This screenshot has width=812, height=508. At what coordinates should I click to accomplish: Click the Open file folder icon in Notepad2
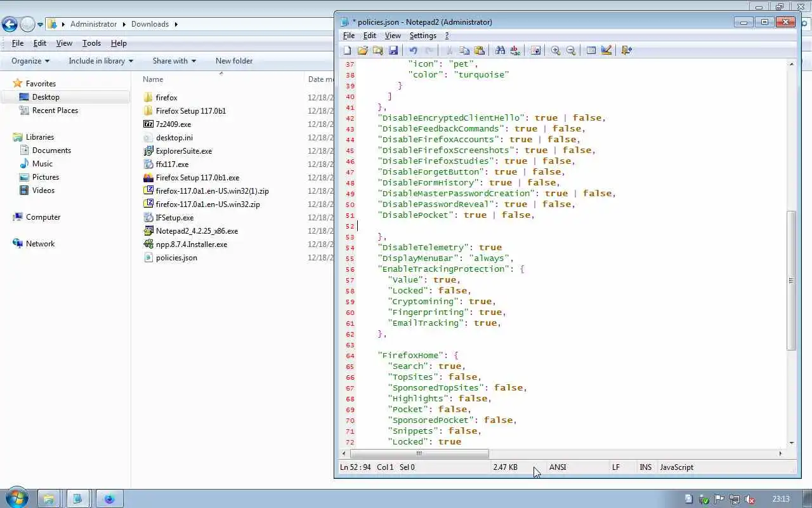[362, 50]
